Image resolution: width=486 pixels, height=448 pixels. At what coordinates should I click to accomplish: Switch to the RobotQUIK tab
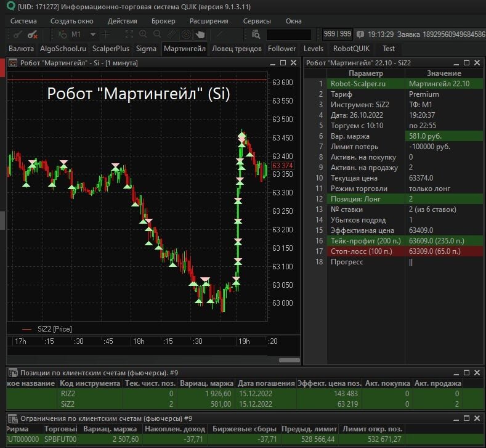click(351, 49)
